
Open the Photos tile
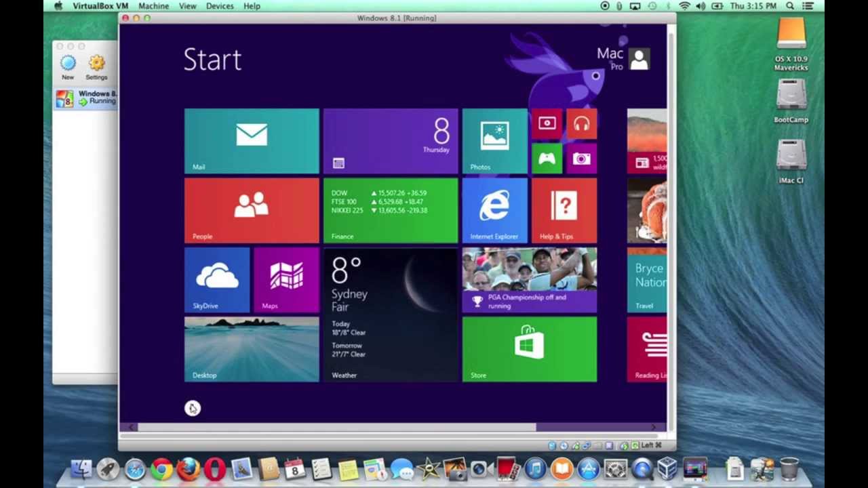click(x=495, y=141)
